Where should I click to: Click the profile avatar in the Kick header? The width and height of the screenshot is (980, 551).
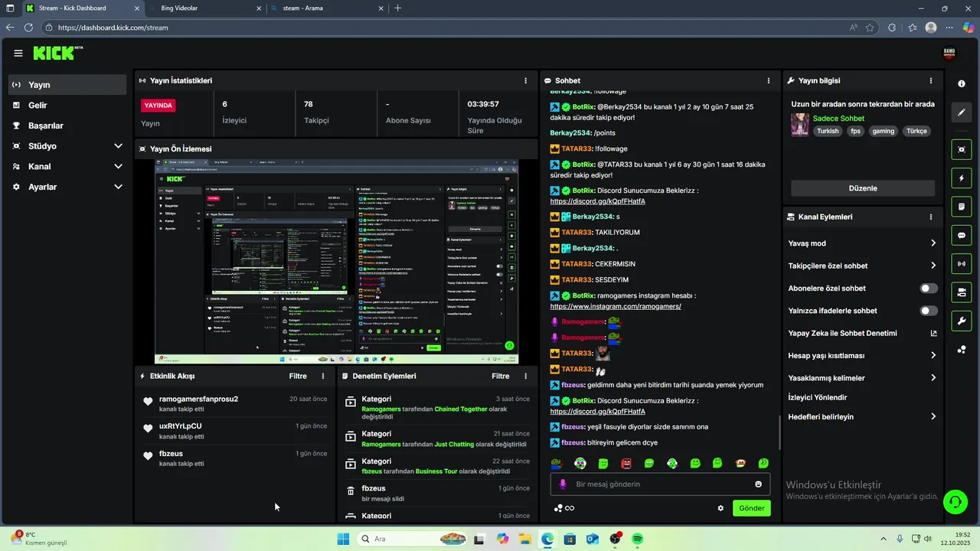pyautogui.click(x=949, y=53)
